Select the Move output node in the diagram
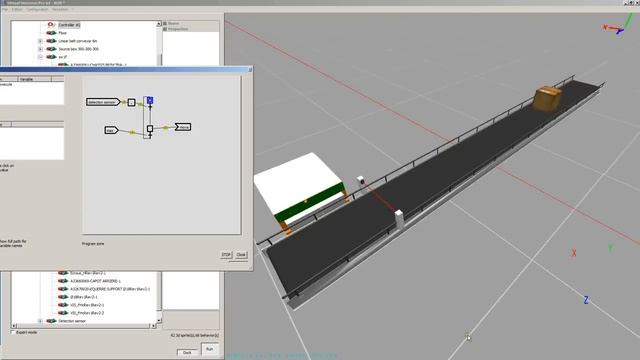 click(x=183, y=127)
